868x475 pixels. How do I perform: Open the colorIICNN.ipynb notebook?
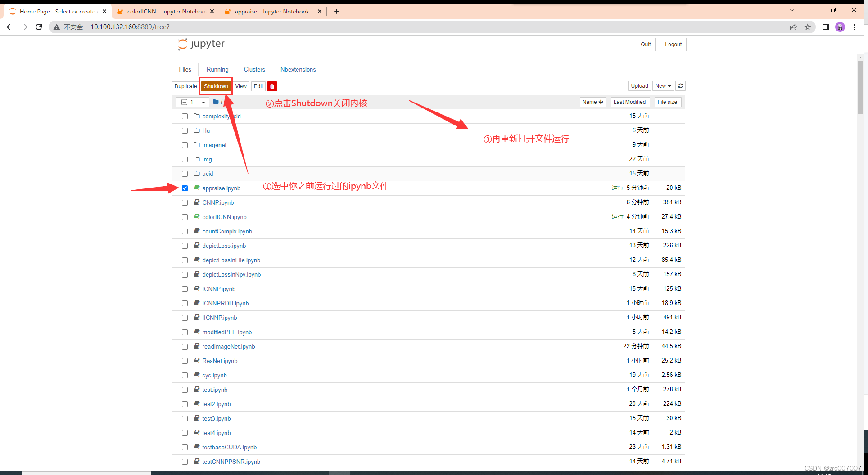224,217
